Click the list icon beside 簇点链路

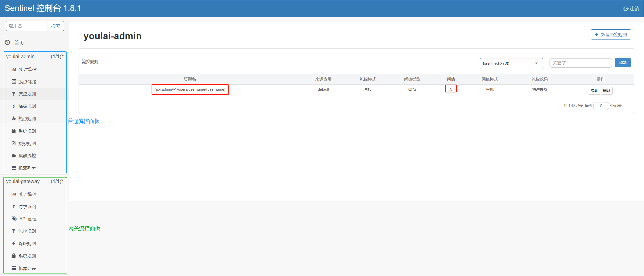click(x=14, y=82)
